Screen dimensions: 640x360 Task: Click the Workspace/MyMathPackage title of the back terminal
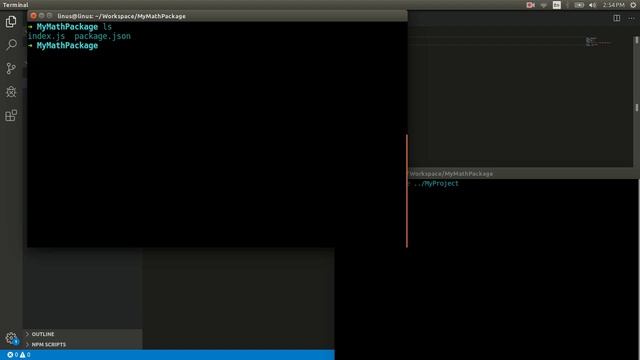451,173
